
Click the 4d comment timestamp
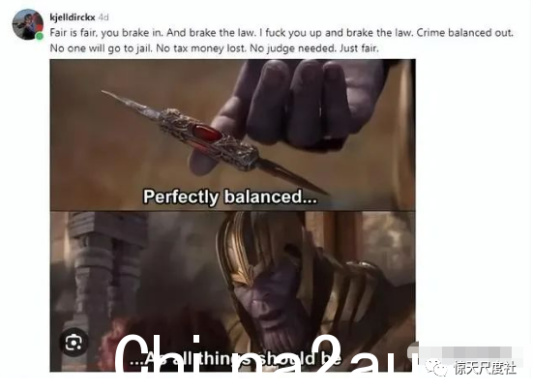[x=104, y=17]
